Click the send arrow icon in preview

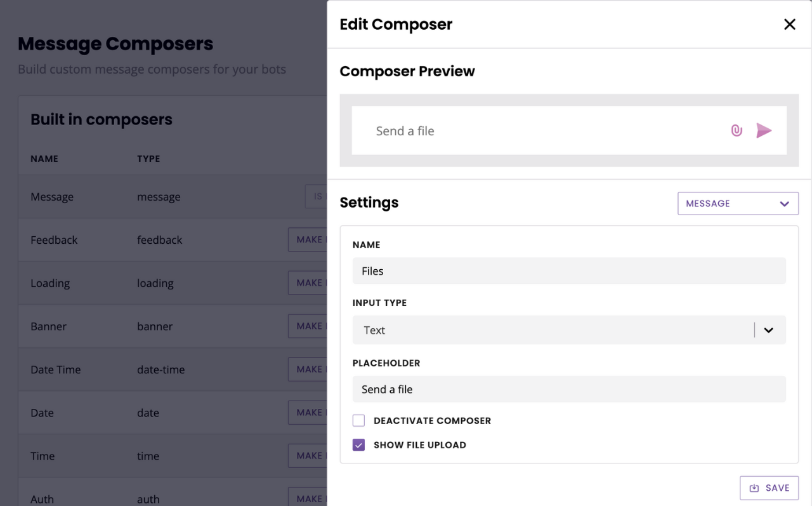[764, 131]
